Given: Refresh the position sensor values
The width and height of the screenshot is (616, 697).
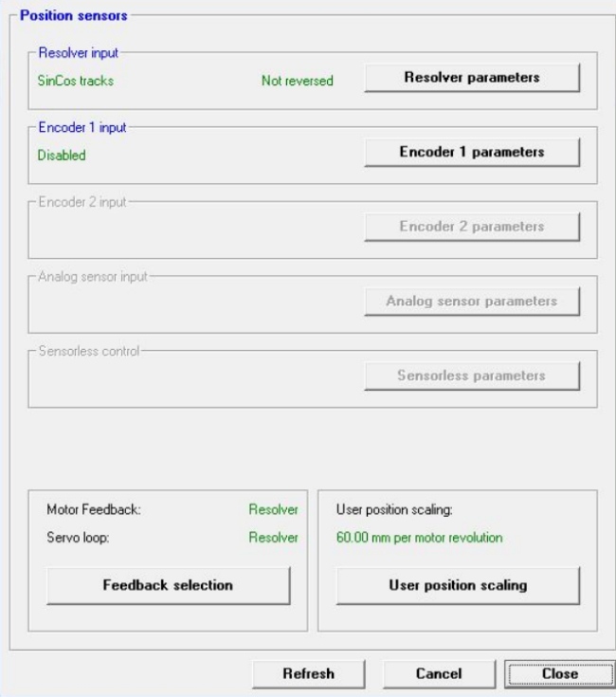Looking at the screenshot, I should [x=308, y=673].
